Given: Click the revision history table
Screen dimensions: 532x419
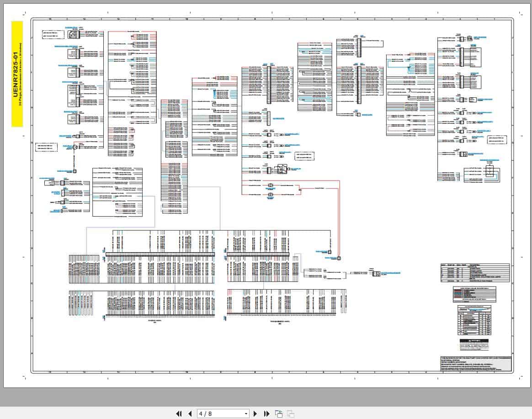Looking at the screenshot, I should pos(475,273).
